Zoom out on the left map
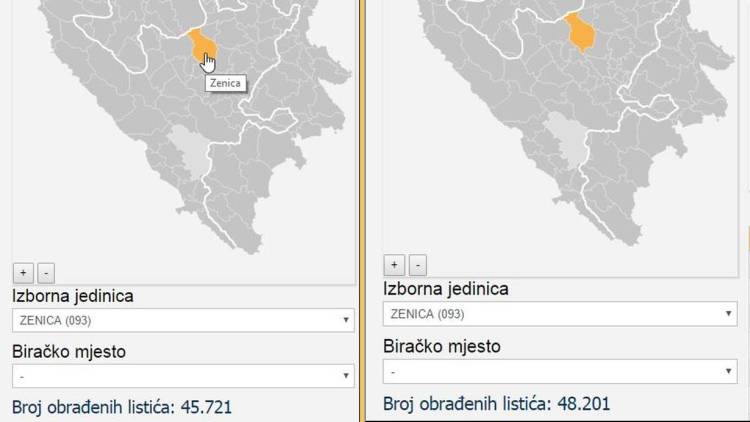The image size is (750, 422). pyautogui.click(x=46, y=272)
